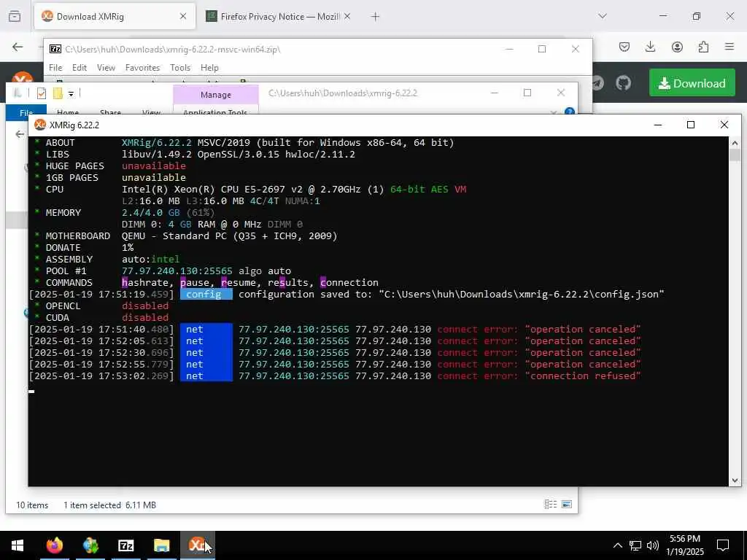Screen dimensions: 747x560
Task: Show hidden system tray icons
Action: tap(617, 545)
